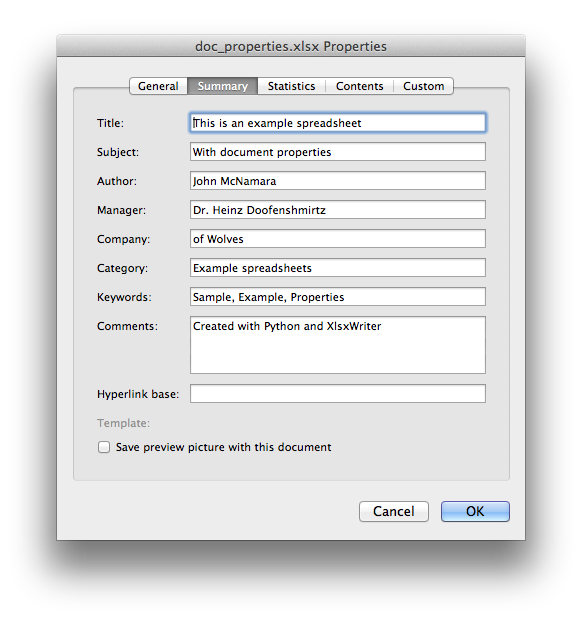Click the "Company:" label
Viewport: 582px width, 619px height.
tap(124, 239)
